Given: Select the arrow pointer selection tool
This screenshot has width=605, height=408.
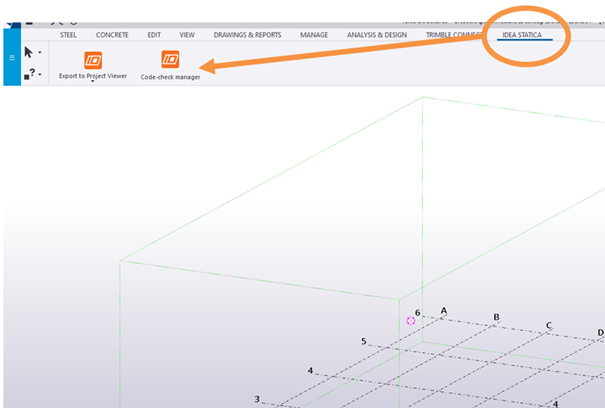Looking at the screenshot, I should point(29,51).
